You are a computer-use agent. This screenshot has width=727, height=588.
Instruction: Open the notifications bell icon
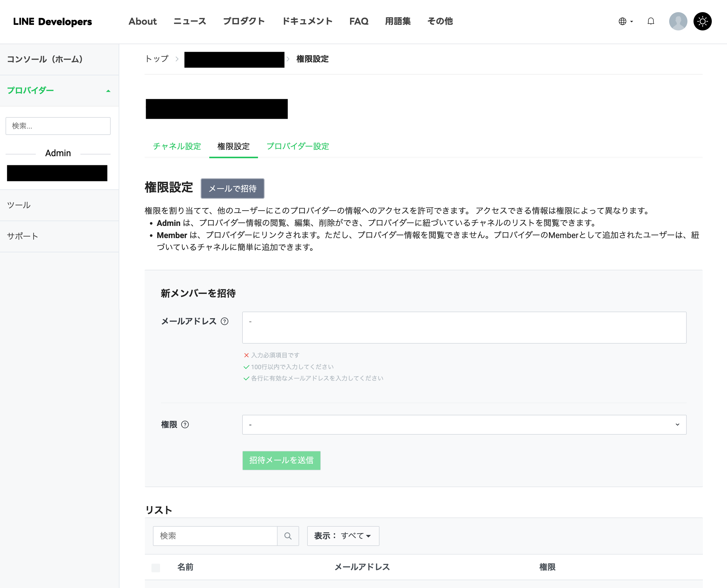(651, 21)
